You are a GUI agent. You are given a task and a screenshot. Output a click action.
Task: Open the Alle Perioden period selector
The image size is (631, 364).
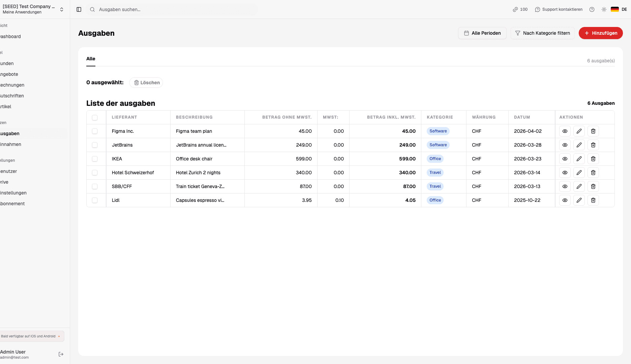[482, 33]
